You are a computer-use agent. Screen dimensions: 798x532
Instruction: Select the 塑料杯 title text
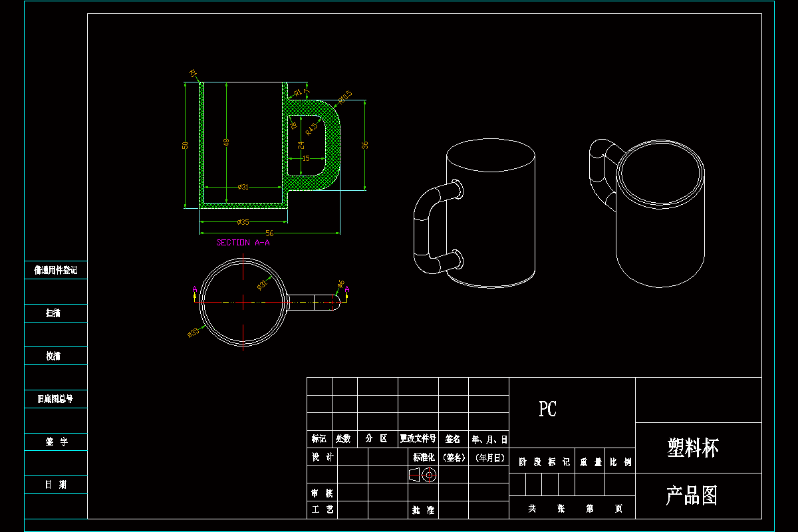[x=693, y=448]
